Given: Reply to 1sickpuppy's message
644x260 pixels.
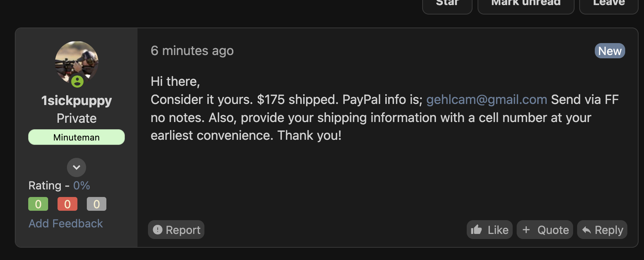Looking at the screenshot, I should point(602,230).
